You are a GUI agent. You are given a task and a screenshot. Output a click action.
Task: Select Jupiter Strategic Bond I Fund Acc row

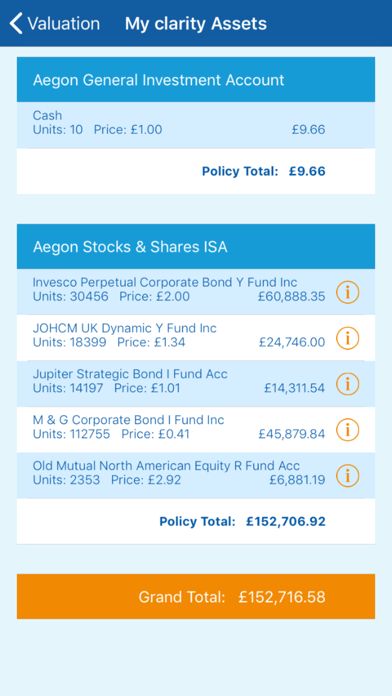tap(196, 384)
